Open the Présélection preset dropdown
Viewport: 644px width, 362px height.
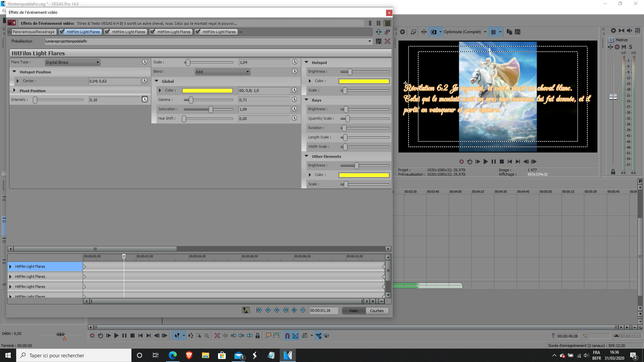click(x=370, y=41)
